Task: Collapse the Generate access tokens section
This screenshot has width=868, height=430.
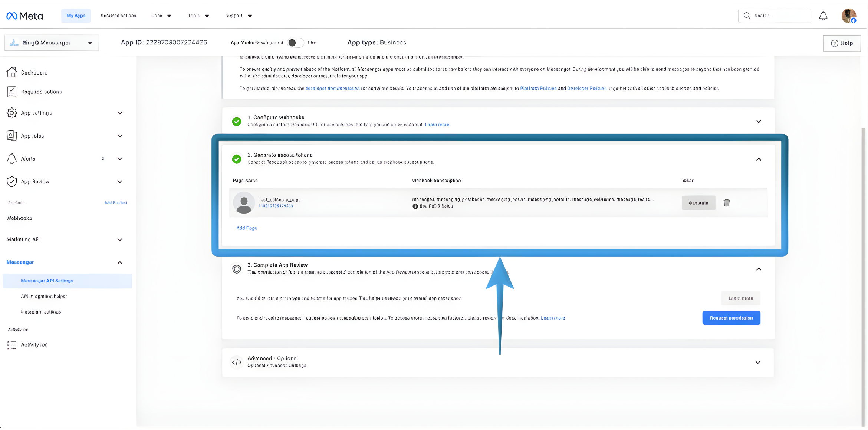Action: tap(758, 159)
